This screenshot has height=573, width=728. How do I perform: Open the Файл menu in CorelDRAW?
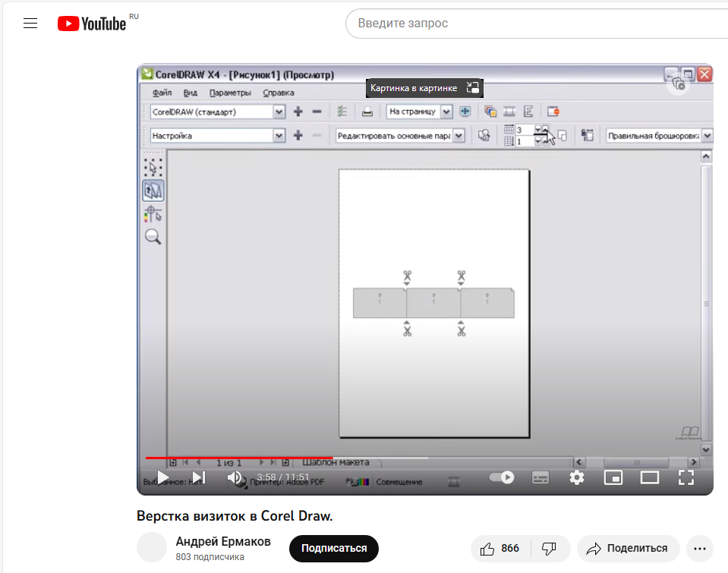[162, 93]
